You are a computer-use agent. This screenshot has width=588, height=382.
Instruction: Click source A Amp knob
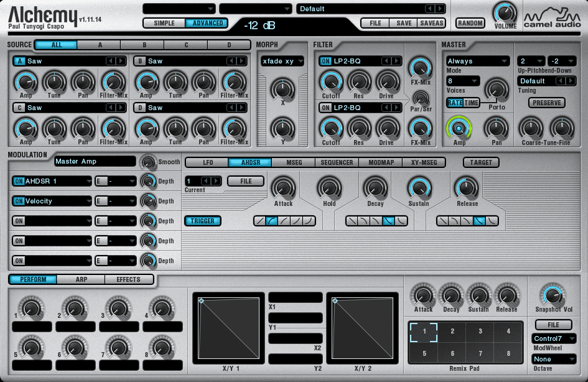click(26, 82)
